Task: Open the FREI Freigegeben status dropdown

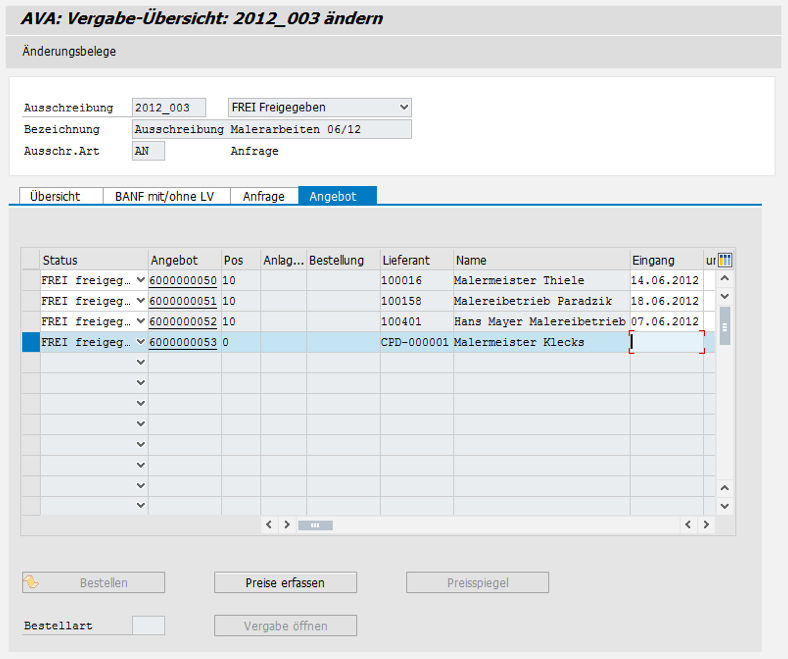Action: [403, 107]
